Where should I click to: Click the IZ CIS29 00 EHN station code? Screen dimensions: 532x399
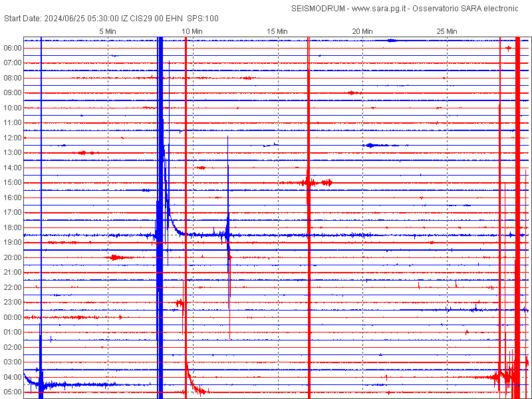[152, 19]
